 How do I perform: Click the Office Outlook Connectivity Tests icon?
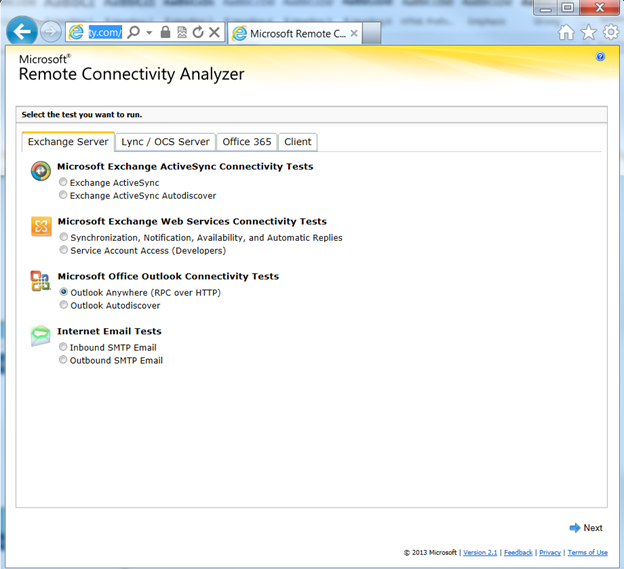41,281
